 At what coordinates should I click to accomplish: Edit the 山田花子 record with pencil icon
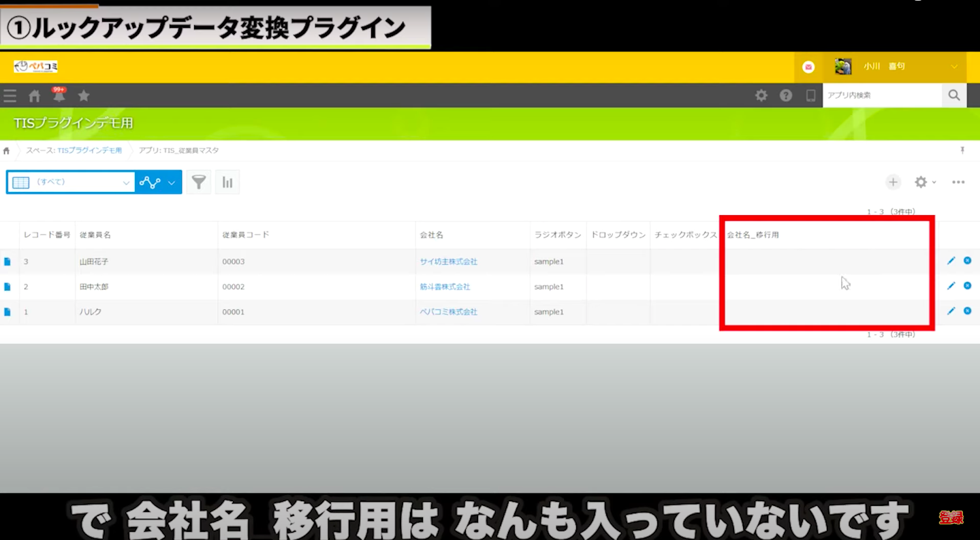pyautogui.click(x=951, y=261)
